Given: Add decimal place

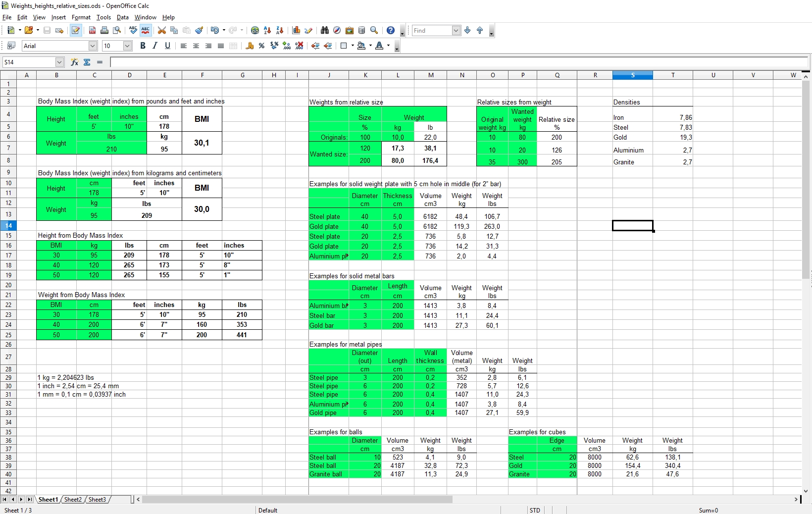Looking at the screenshot, I should click(287, 46).
